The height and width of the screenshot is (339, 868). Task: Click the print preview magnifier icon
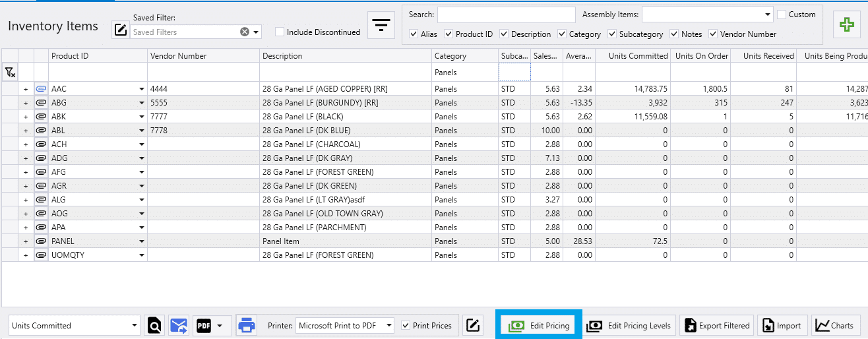154,325
